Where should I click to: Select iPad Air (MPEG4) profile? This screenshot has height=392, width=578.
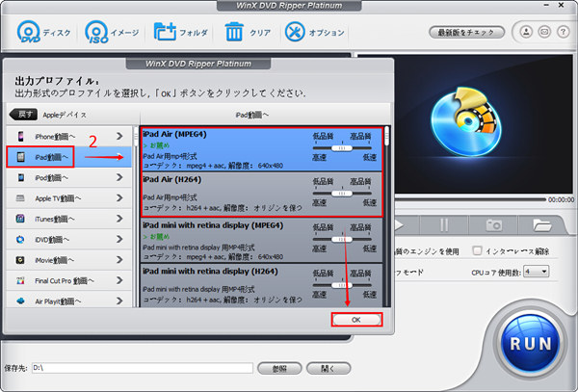tap(261, 149)
